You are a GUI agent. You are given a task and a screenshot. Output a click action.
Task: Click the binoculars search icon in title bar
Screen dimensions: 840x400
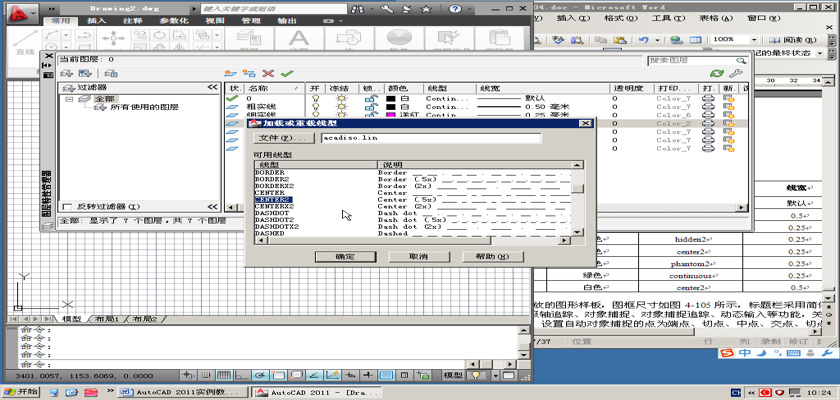point(357,9)
